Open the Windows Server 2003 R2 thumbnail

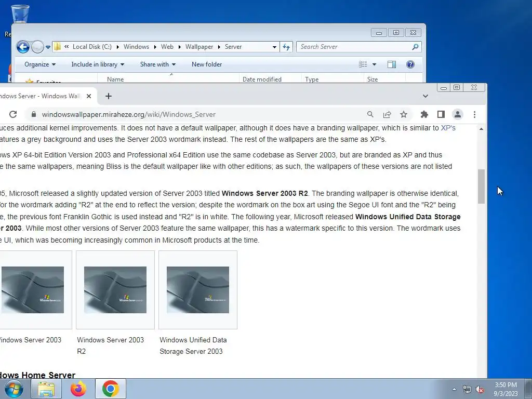(115, 290)
